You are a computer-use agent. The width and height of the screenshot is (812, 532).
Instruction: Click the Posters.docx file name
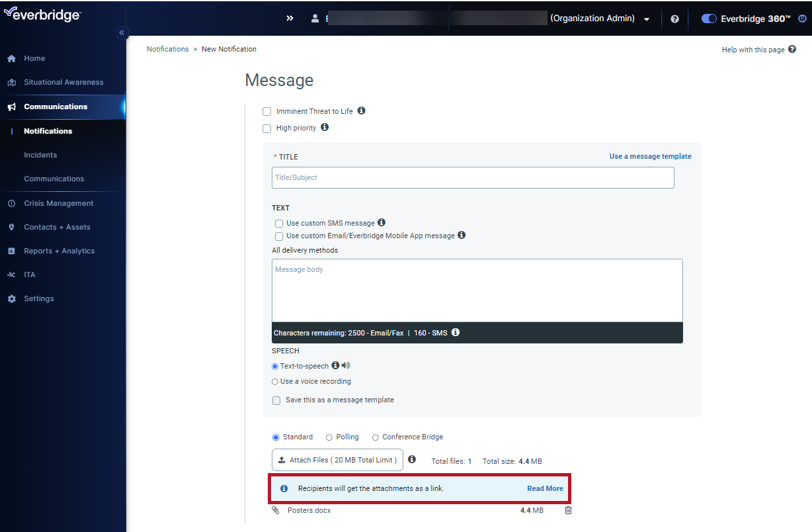[309, 511]
